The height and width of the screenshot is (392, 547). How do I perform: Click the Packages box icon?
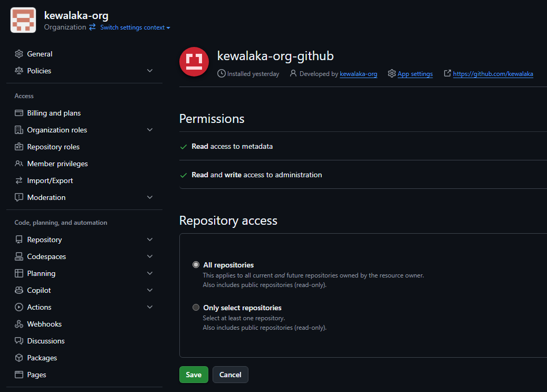tap(19, 358)
